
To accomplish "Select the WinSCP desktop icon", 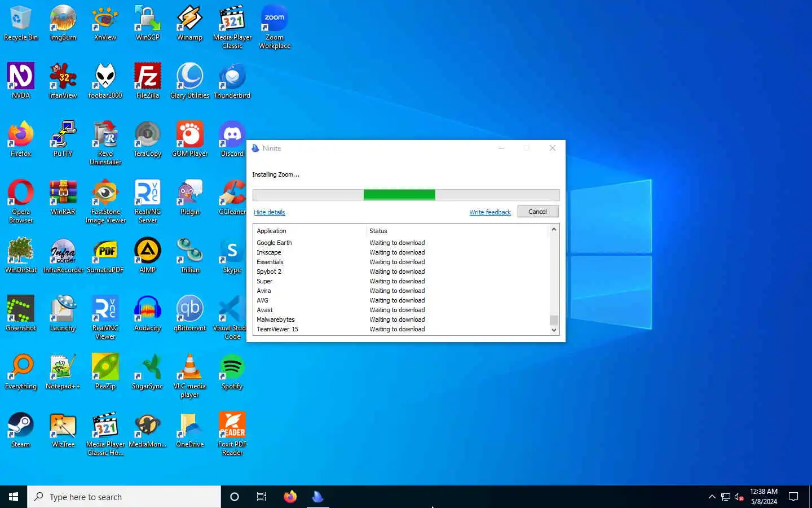I will pos(147,23).
